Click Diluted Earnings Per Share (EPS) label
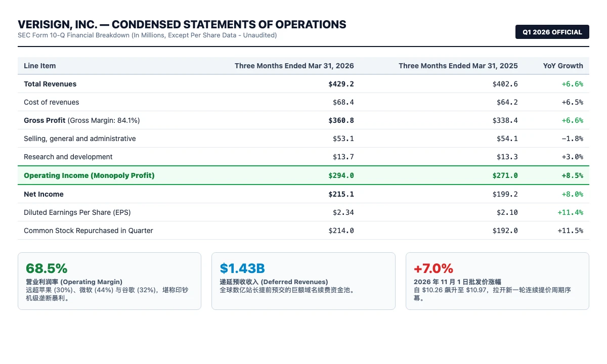This screenshot has width=607, height=364. (77, 212)
